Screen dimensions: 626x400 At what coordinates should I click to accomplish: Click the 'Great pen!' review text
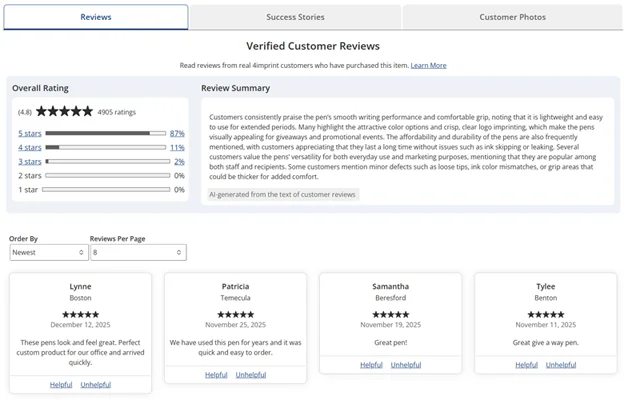point(391,343)
